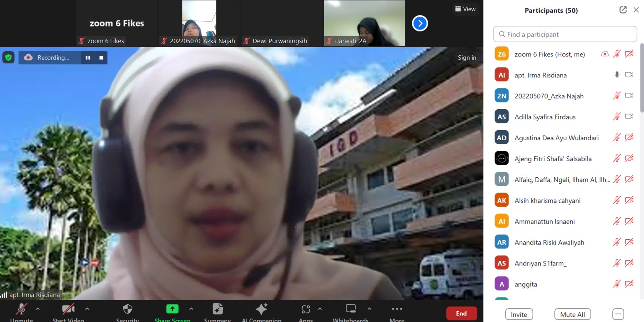Click the microphone icon of apt. Irma Risdiana
644x322 pixels.
tap(617, 75)
